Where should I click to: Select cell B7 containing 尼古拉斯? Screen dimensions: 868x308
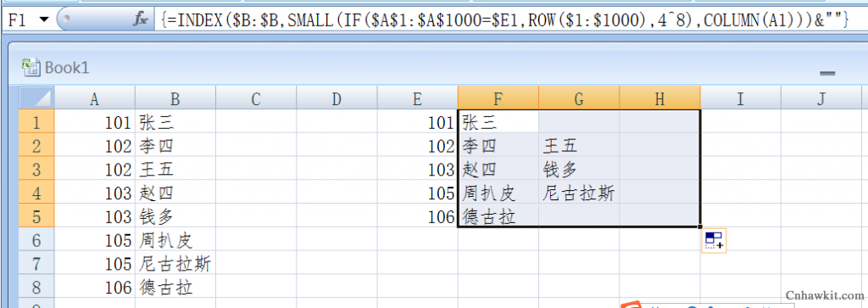(x=175, y=262)
